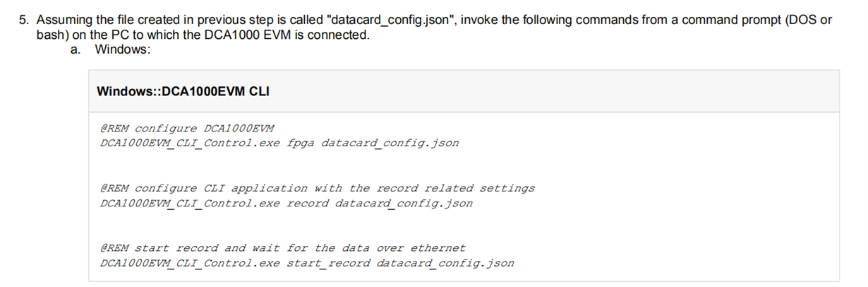Click the "@REM configure DCA1000EVM" comment line

[187, 129]
